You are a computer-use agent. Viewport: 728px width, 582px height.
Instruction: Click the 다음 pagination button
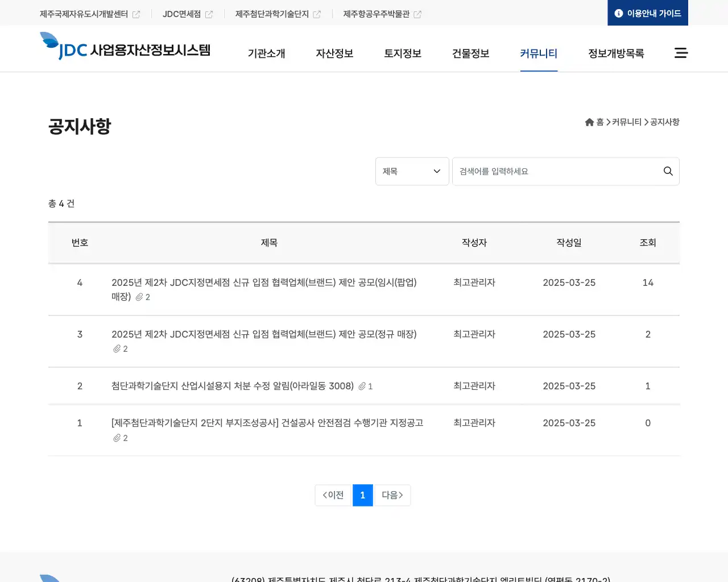[x=392, y=495]
